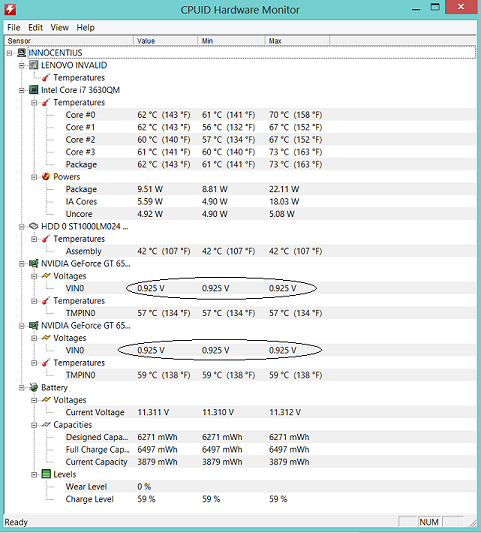This screenshot has width=481, height=533.
Task: Click second NVIDIA GeForce GT graphics card icon
Action: pos(34,325)
